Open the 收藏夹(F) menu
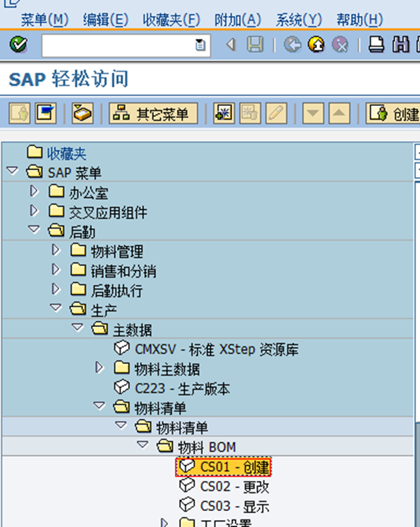 tap(171, 20)
